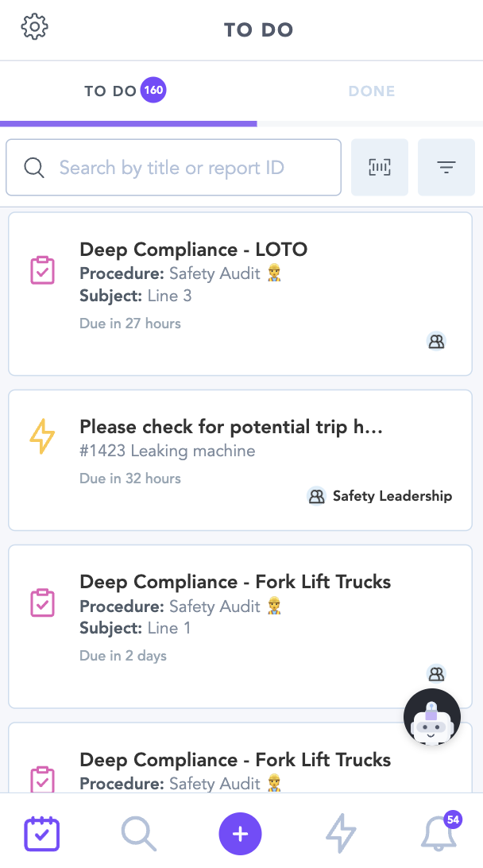This screenshot has width=483, height=868.
Task: Open the lightning bolt actions tab
Action: pos(341,833)
